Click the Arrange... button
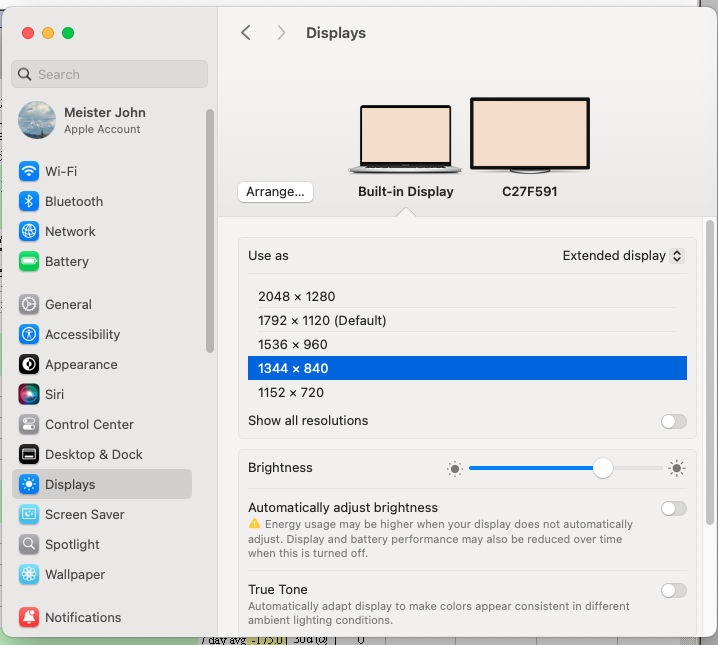 click(275, 192)
